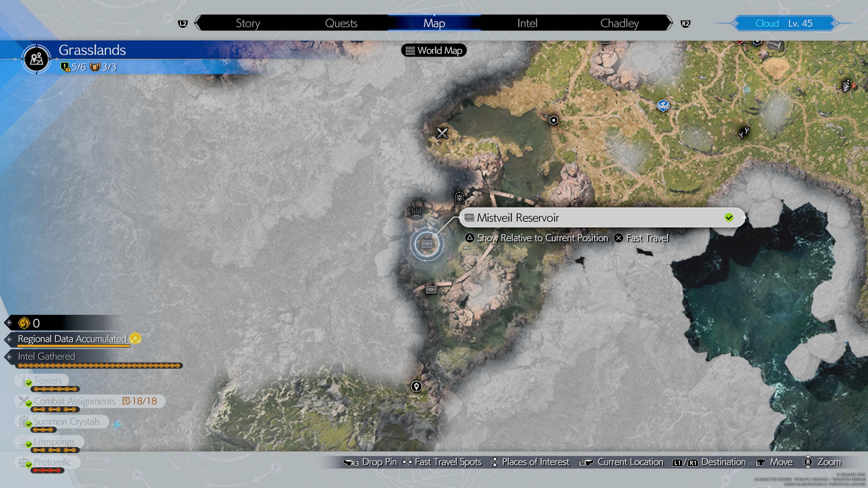Switch to the Quests tab
The width and height of the screenshot is (868, 488).
341,23
